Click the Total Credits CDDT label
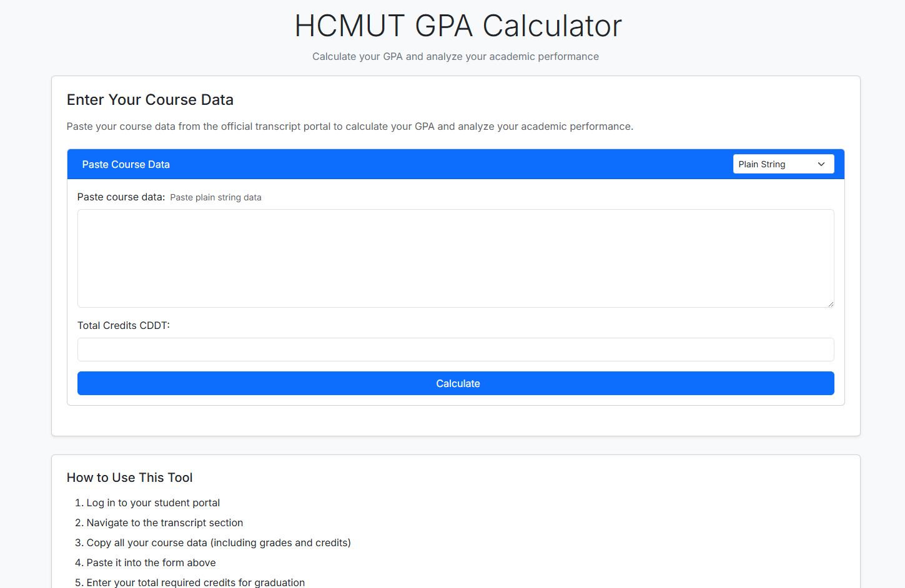This screenshot has width=905, height=588. 123,325
